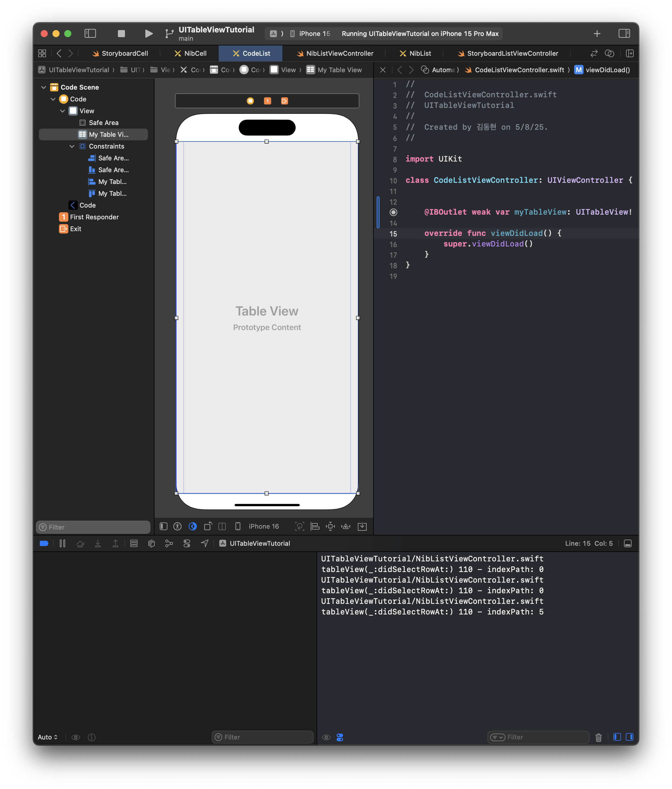Screen dimensions: 672x789
Task: Click the Exit dock icon on canvas
Action: coord(284,101)
